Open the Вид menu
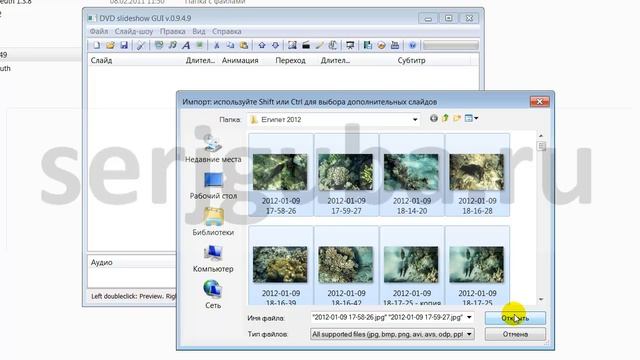The width and height of the screenshot is (640, 360). (199, 31)
